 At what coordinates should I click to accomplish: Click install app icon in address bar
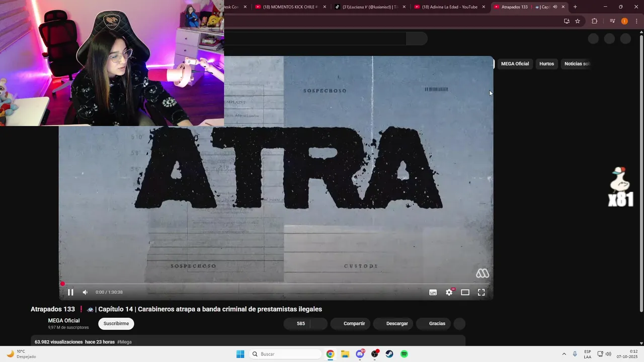tap(567, 21)
